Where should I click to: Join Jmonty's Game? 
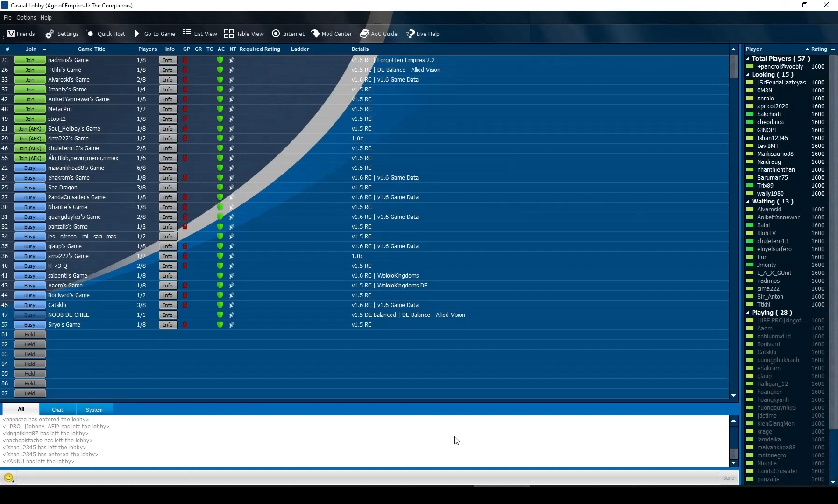click(30, 89)
